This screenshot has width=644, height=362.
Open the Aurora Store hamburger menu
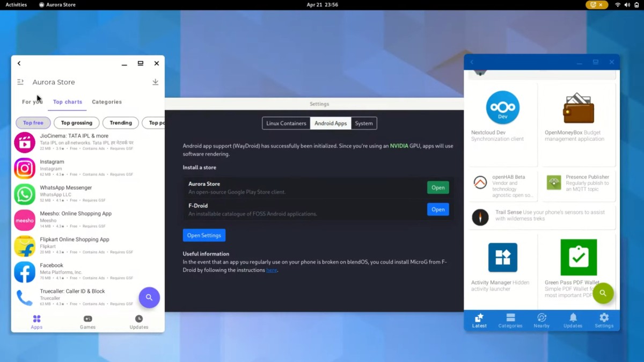[20, 82]
